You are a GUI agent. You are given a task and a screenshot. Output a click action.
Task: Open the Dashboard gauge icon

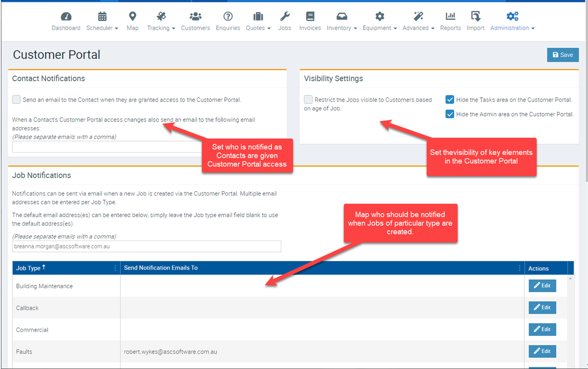66,17
